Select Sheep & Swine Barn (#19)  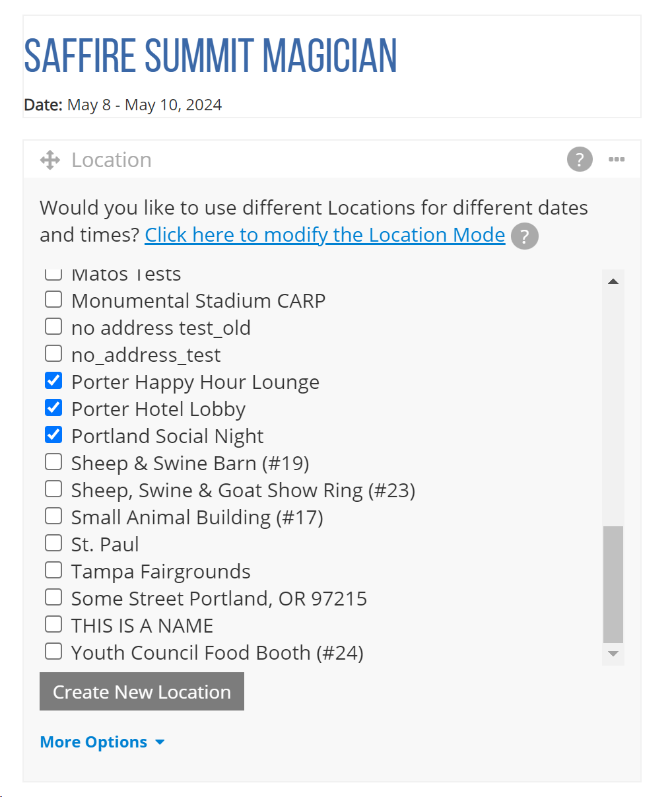pyautogui.click(x=53, y=462)
